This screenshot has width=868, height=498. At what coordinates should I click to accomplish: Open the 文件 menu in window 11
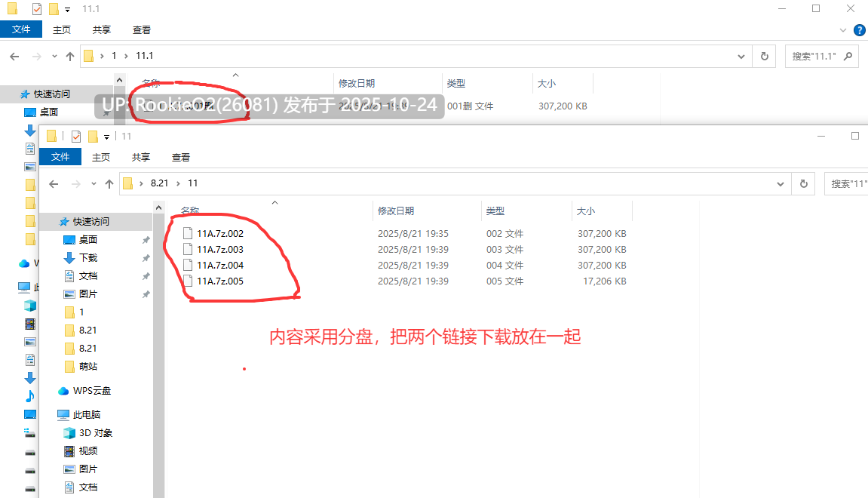pos(60,157)
